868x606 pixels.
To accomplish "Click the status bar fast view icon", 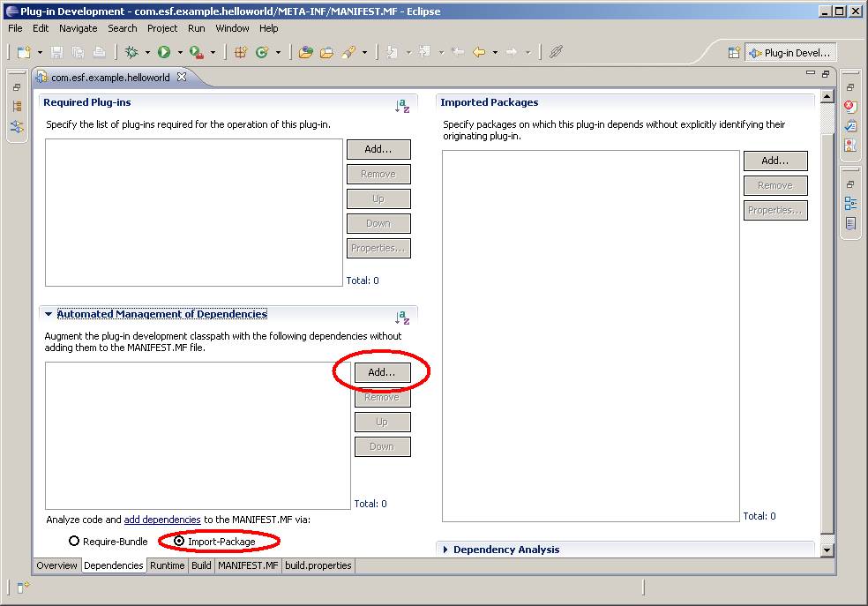I will pos(23,587).
